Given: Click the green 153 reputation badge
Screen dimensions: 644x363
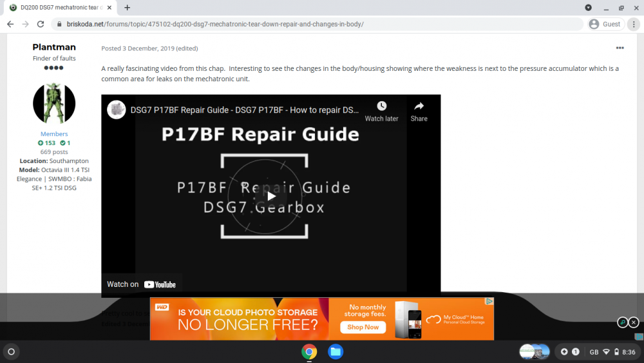Looking at the screenshot, I should click(46, 143).
